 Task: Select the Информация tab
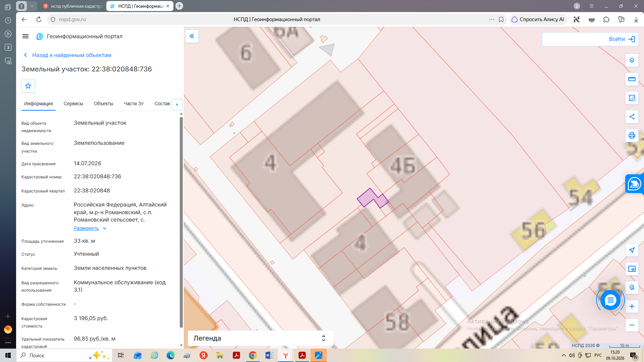[39, 104]
